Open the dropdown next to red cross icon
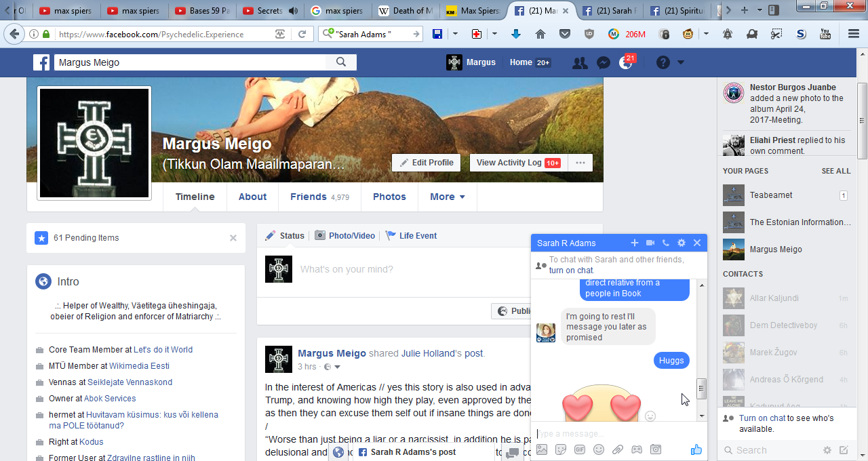This screenshot has height=461, width=868. pos(494,34)
